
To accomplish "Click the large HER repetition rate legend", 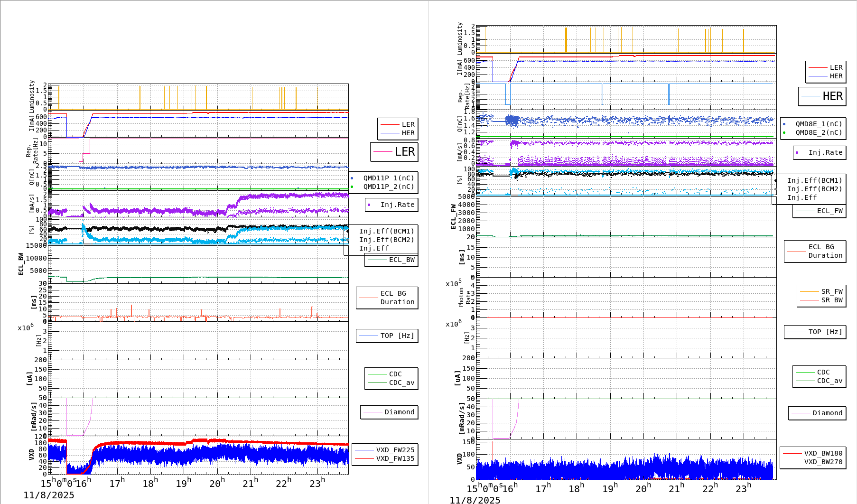I will click(x=822, y=96).
